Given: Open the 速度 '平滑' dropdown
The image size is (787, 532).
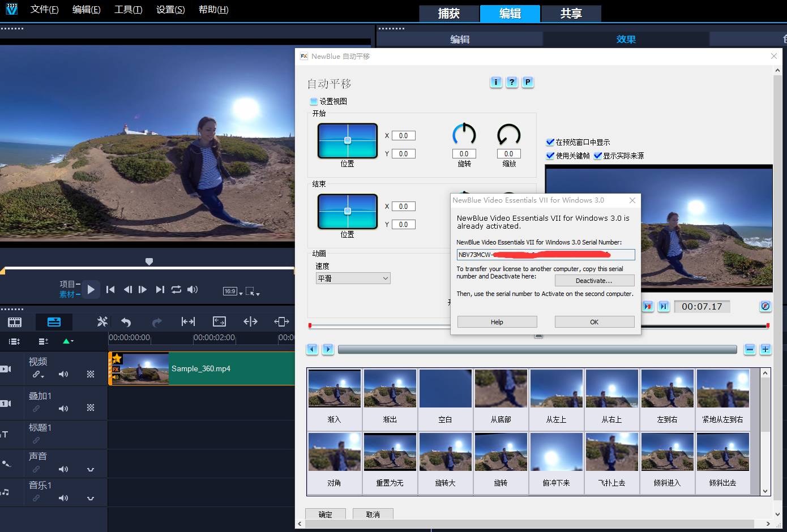Looking at the screenshot, I should tap(353, 278).
